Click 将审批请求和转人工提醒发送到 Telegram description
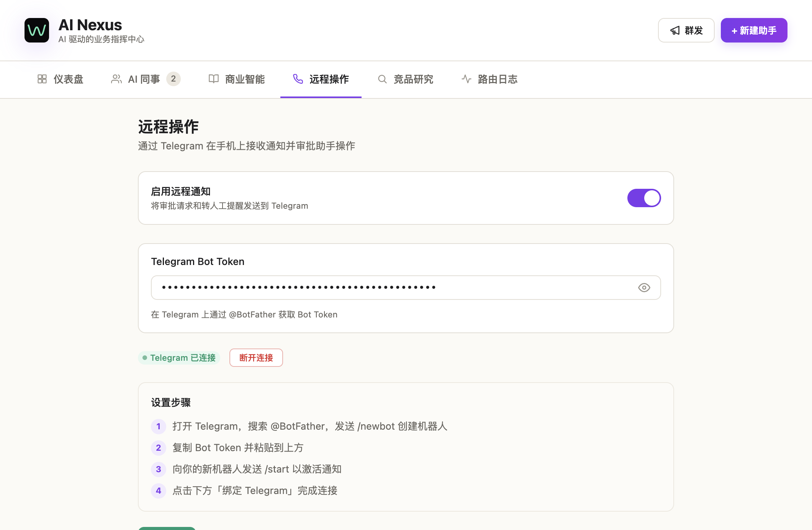This screenshot has width=812, height=530. (229, 206)
